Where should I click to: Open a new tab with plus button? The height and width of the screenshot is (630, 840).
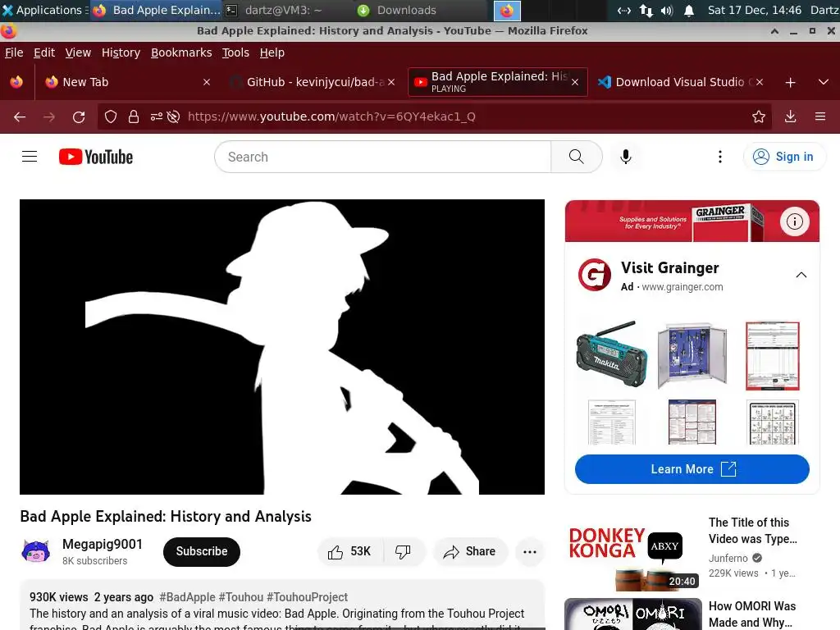pos(790,83)
